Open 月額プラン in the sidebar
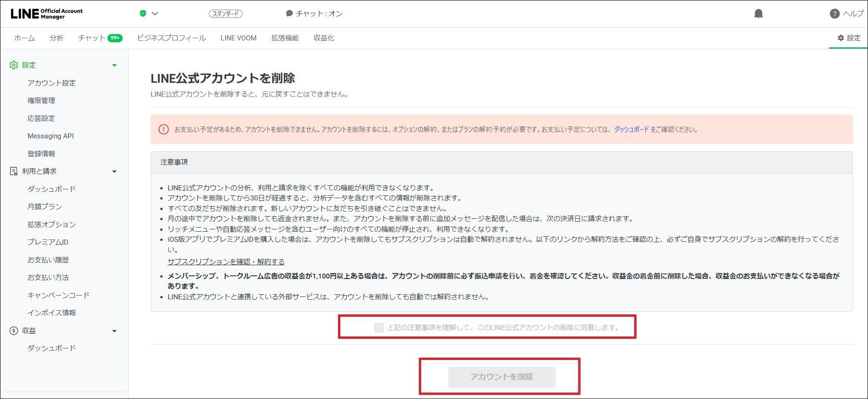The width and height of the screenshot is (868, 399). tap(45, 207)
